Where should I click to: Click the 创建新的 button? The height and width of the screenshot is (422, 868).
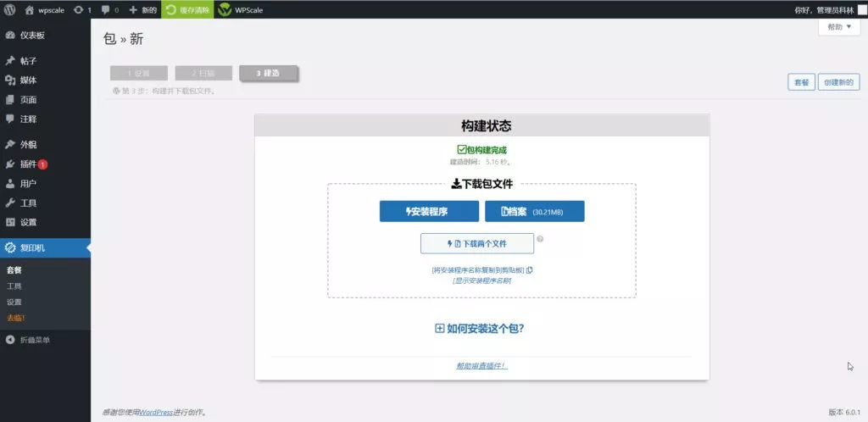(838, 82)
